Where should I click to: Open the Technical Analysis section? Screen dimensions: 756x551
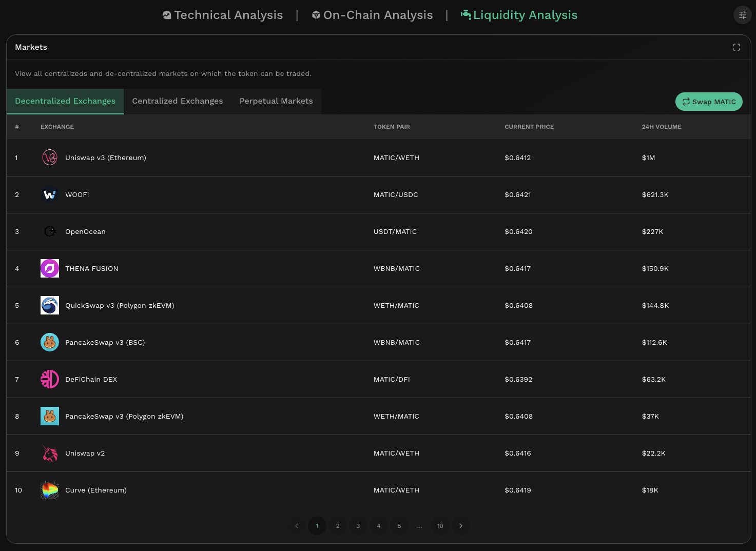(223, 15)
